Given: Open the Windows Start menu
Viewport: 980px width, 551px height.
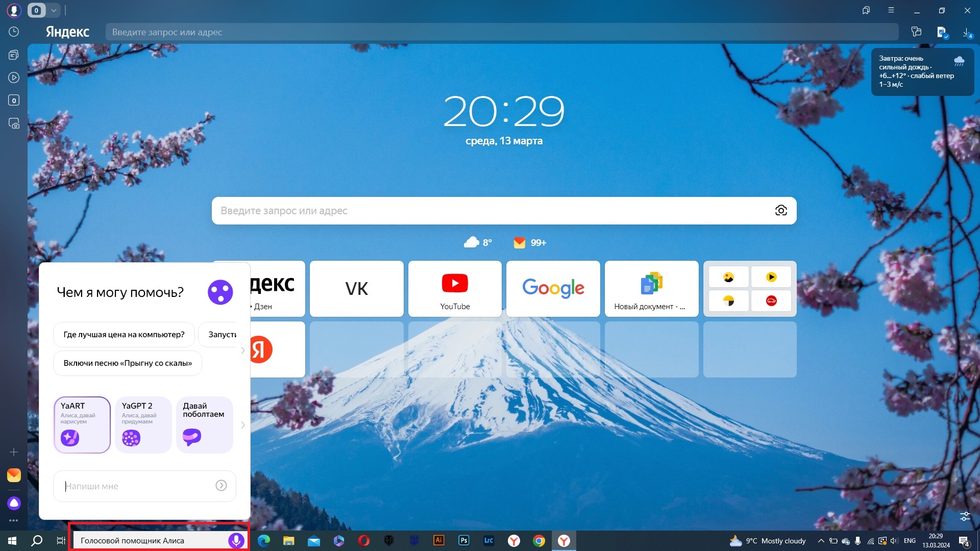Looking at the screenshot, I should (x=12, y=541).
